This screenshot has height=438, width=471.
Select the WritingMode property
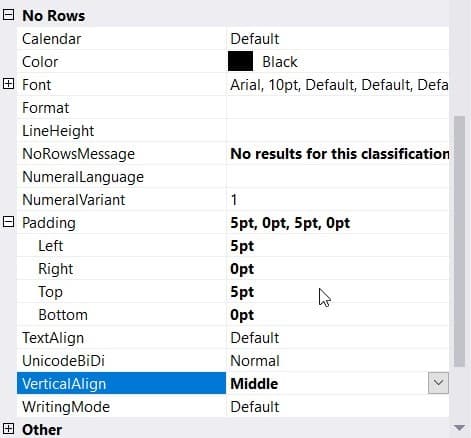coord(66,407)
